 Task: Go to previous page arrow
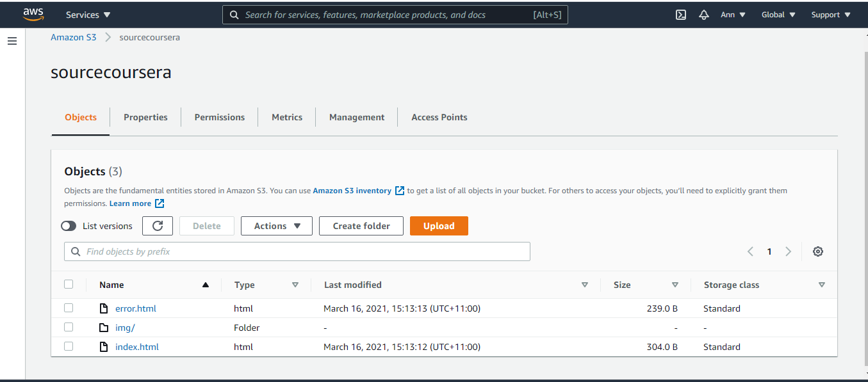[750, 251]
